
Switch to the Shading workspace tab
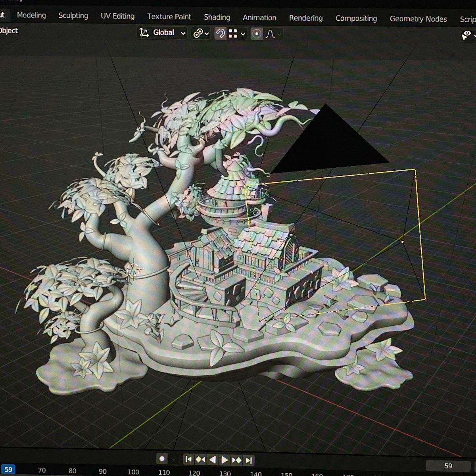click(217, 17)
